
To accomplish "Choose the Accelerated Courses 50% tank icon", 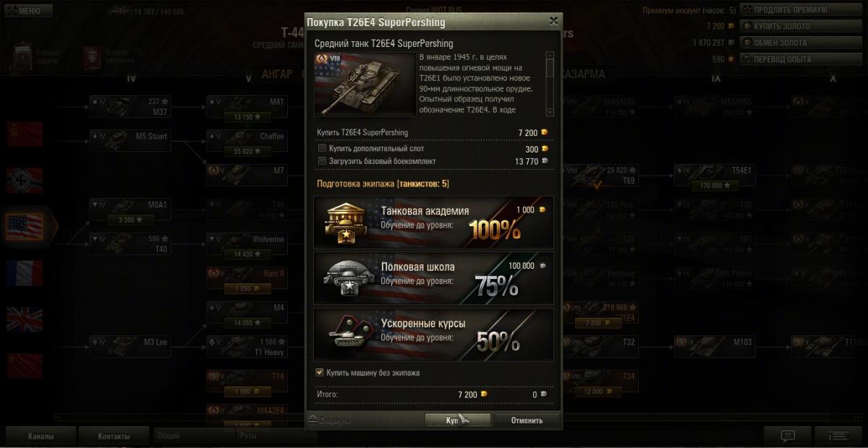I will [346, 335].
